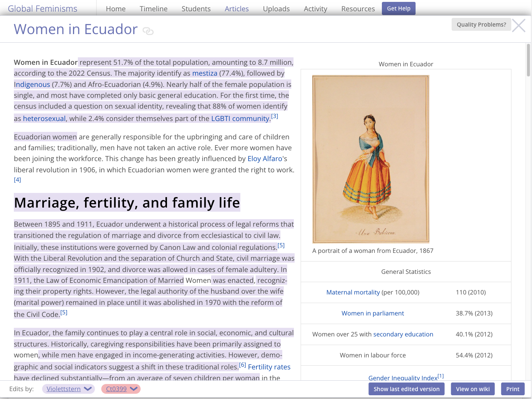Image resolution: width=532 pixels, height=399 pixels.
Task: Click the '38.7% (2013)' statistic value
Action: [x=474, y=313]
